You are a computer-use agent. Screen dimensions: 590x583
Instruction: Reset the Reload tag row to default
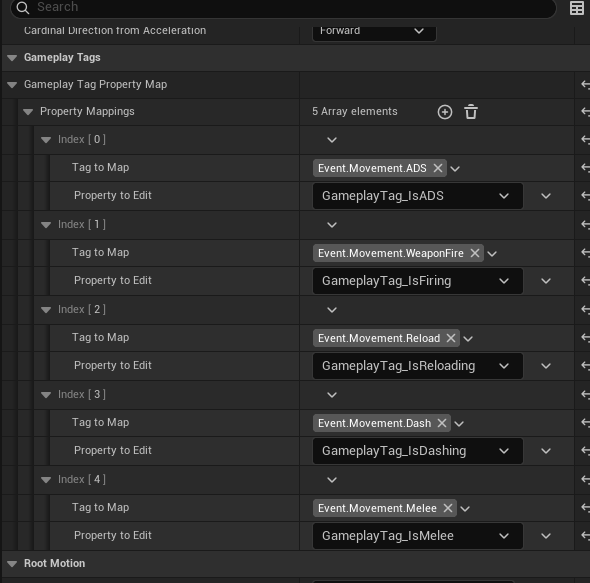click(585, 337)
